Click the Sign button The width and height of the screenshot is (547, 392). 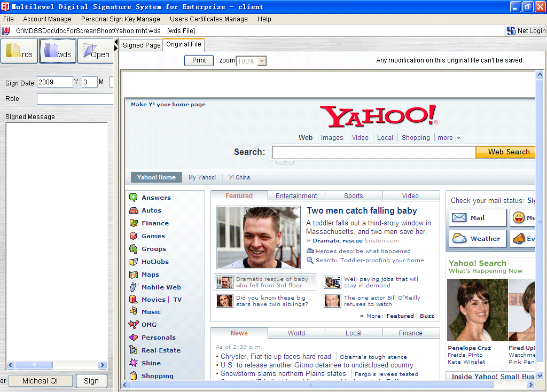[x=91, y=381]
